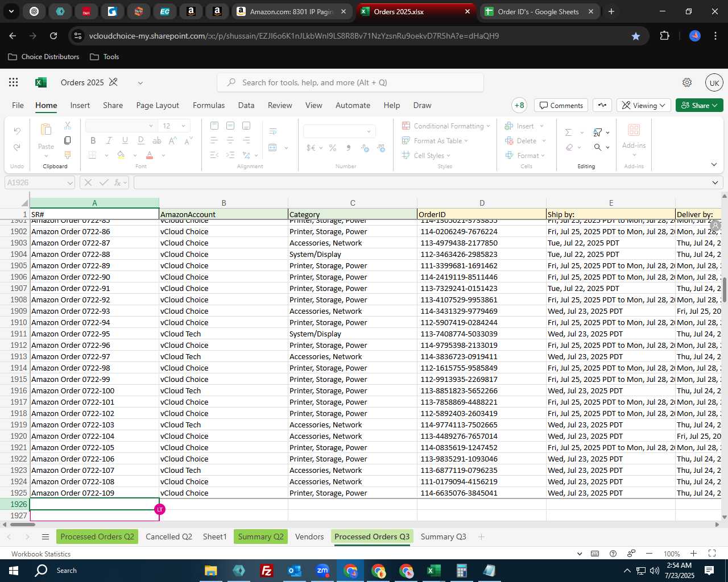Toggle Top Align
Screen dimensions: 728x582
point(214,126)
